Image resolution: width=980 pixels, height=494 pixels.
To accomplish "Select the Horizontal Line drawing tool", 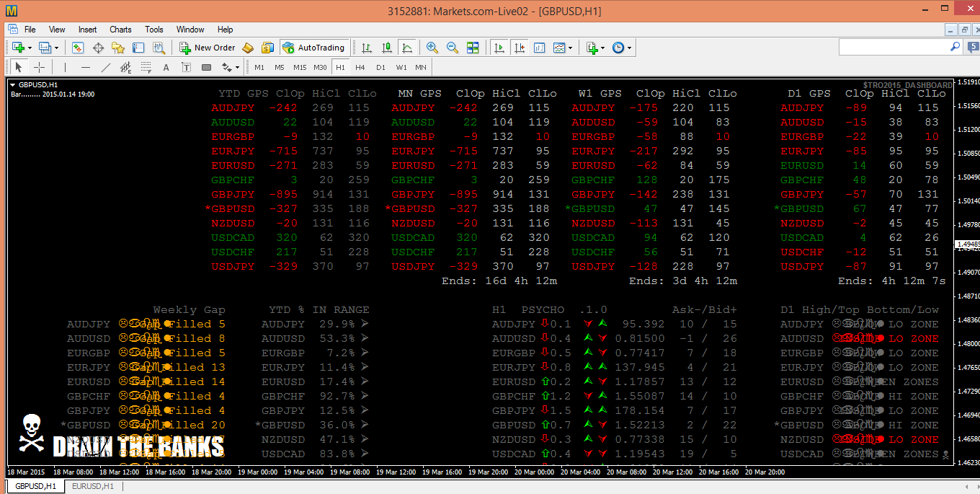I will click(x=86, y=66).
